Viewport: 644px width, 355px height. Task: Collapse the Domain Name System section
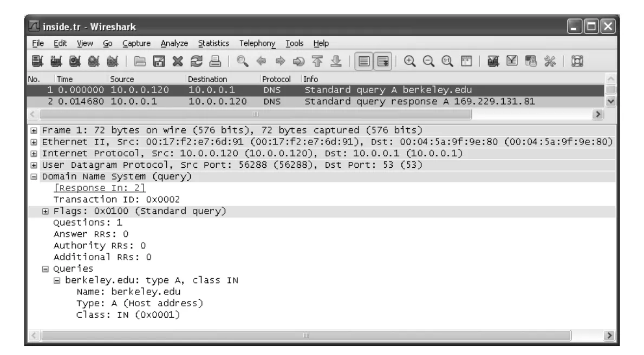click(x=34, y=176)
